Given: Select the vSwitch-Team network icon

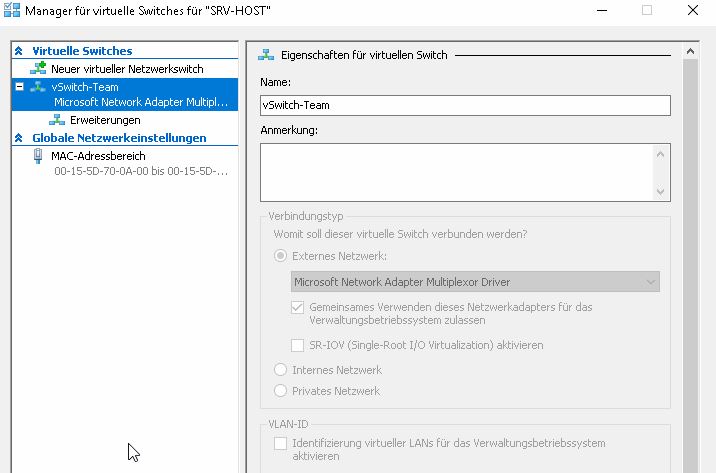Looking at the screenshot, I should [x=38, y=87].
